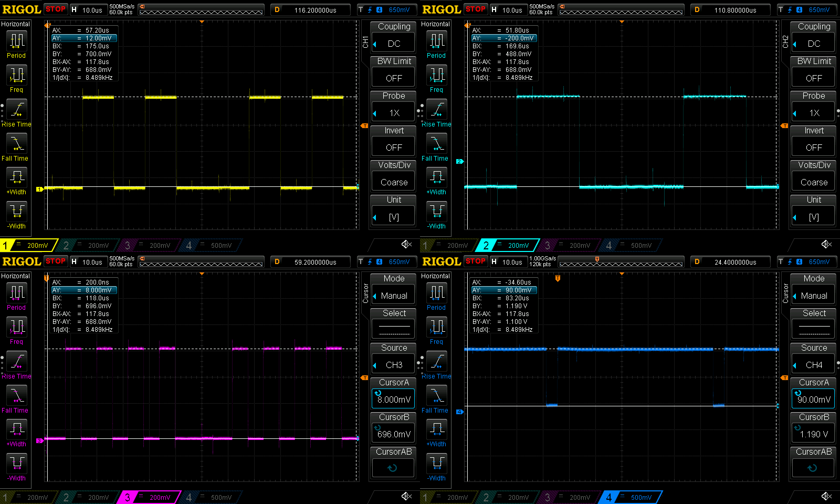Screen dimensions: 840x504
Task: Open the Unit [V] option in CH1 menu
Action: [x=394, y=216]
